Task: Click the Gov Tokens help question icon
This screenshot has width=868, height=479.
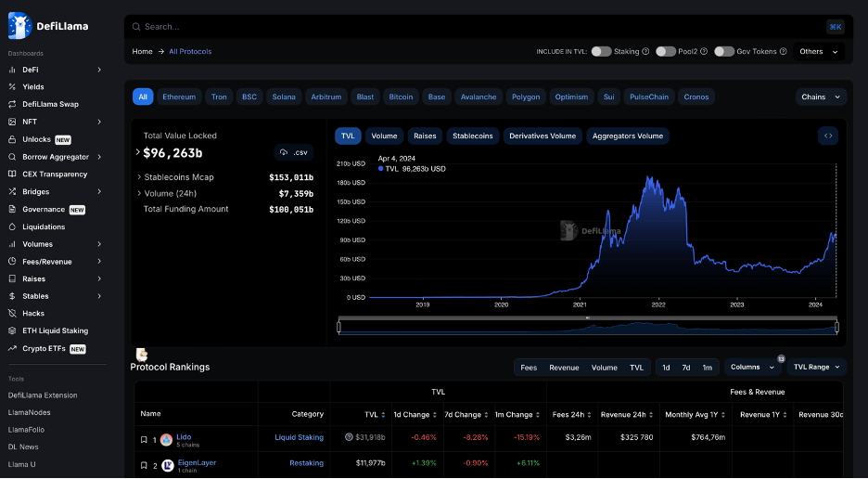Action: (x=784, y=52)
